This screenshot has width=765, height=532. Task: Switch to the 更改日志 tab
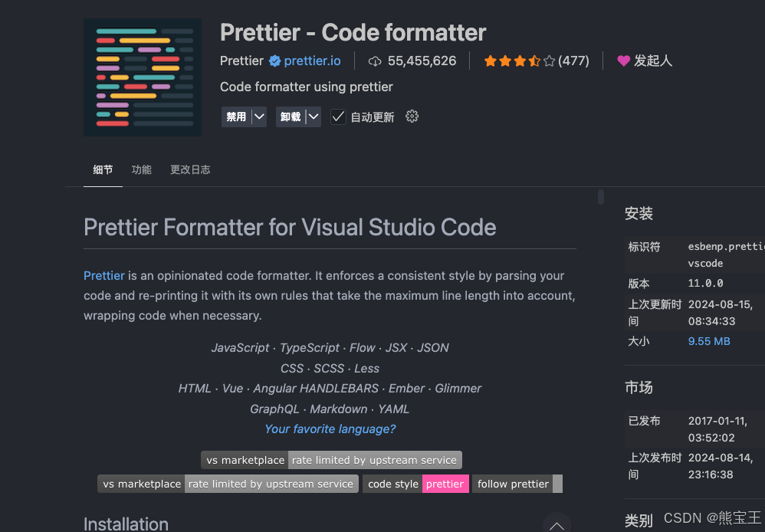[x=190, y=170]
